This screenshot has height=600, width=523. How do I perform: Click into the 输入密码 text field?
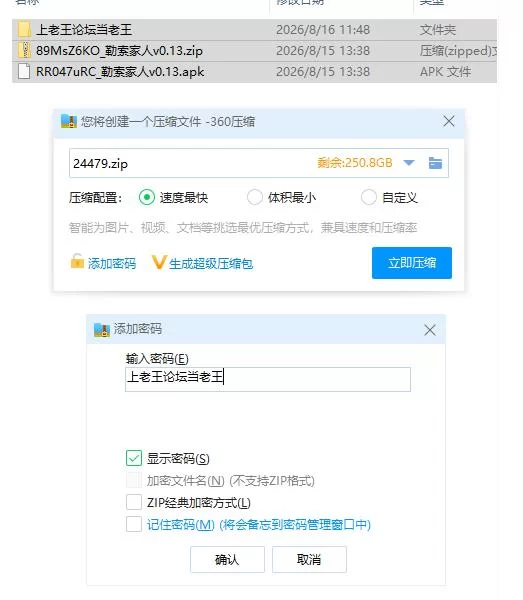click(268, 379)
